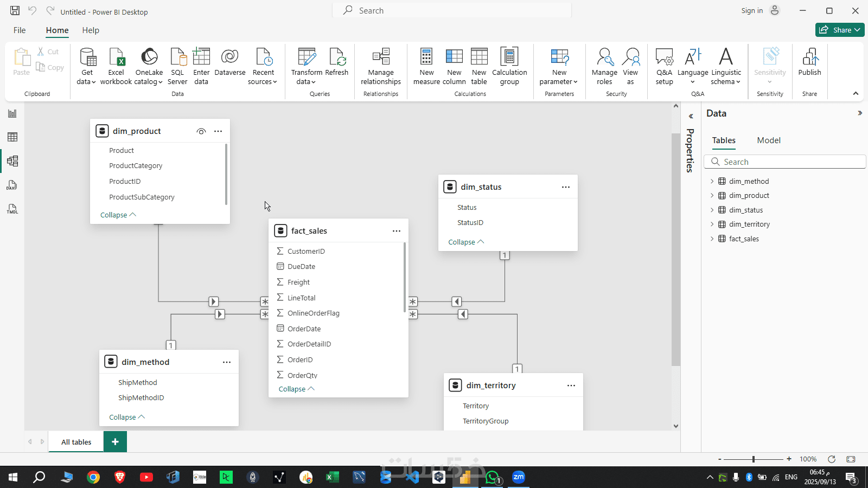Open dim_territory card more options
868x488 pixels.
(x=571, y=386)
